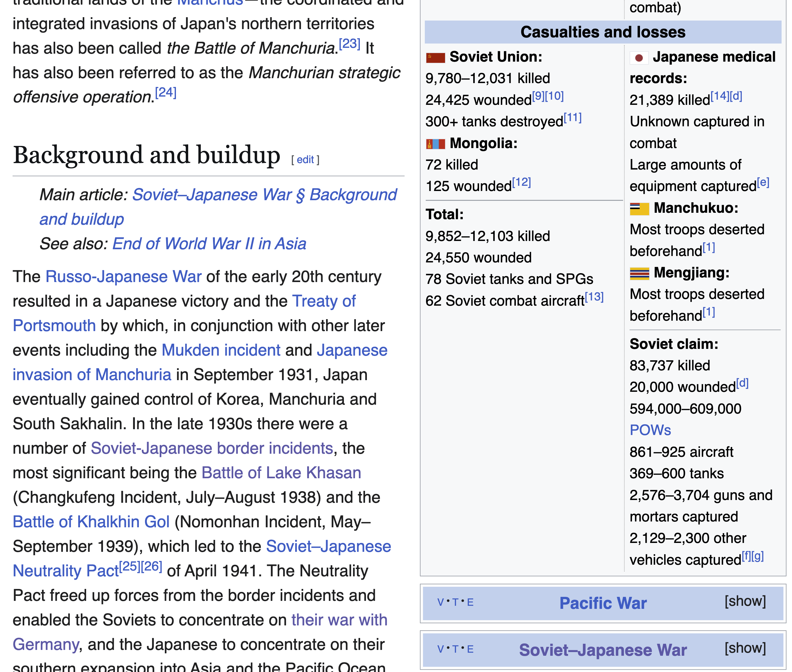
Task: Open note [e] after equipment captured
Action: (763, 182)
